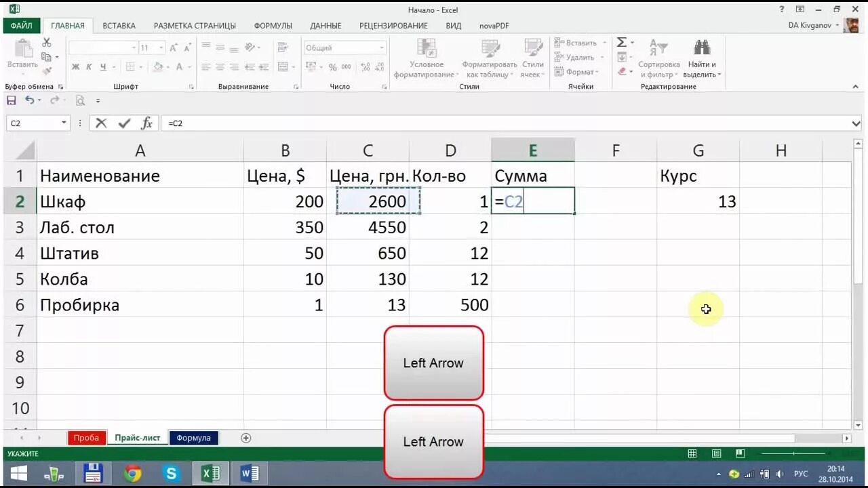Toggle underline (Ч) formatting
Viewport: 868px width, 488px height.
103,67
